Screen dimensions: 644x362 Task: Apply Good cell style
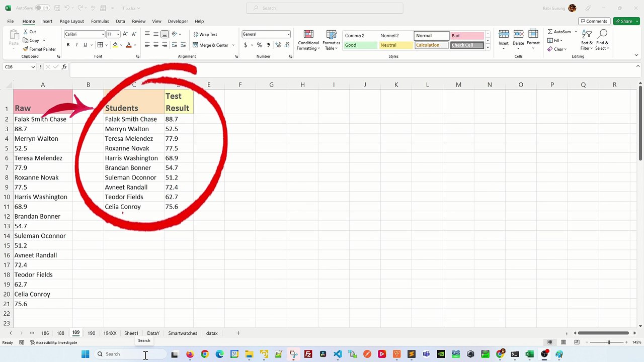360,45
